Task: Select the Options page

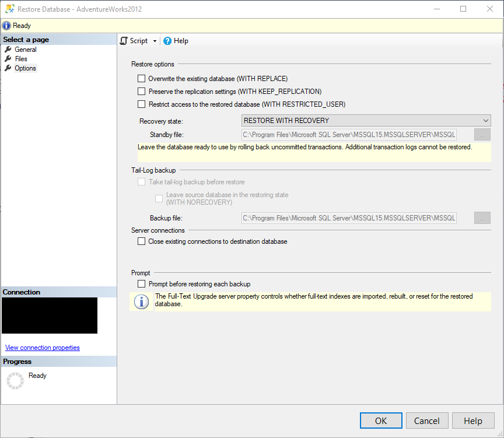Action: 25,68
